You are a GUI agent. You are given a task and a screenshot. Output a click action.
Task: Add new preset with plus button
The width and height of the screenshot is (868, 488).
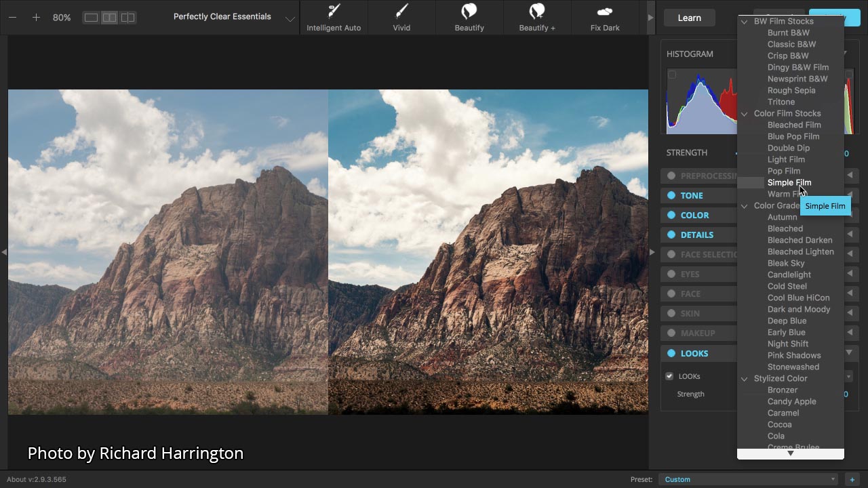click(852, 480)
